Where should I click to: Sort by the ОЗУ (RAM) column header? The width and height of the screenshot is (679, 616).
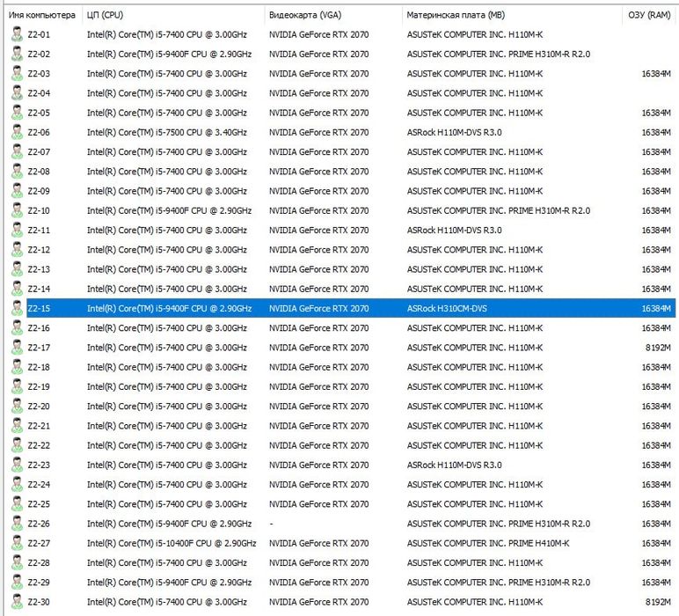[649, 15]
